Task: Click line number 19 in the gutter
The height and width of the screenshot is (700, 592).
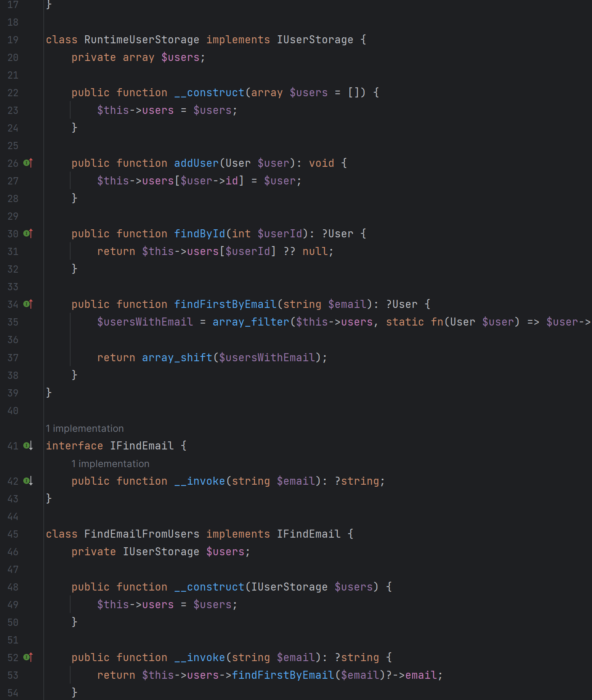Action: click(x=13, y=40)
